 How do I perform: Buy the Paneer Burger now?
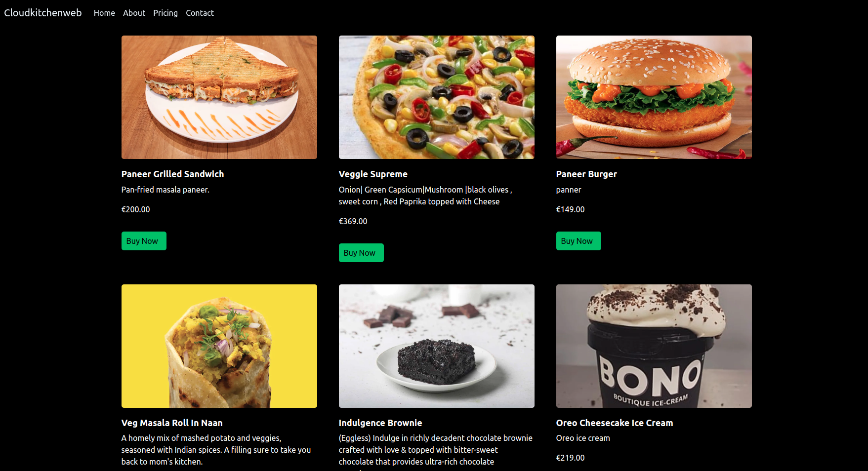point(579,241)
